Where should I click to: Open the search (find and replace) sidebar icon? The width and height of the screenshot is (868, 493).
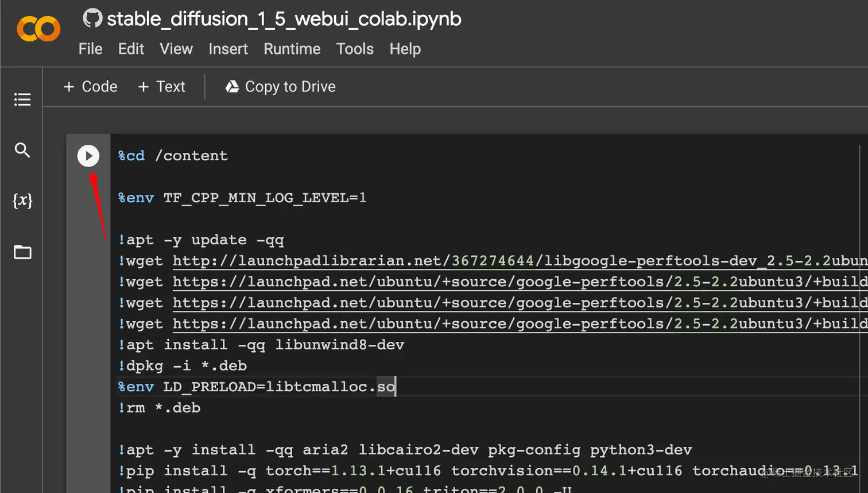click(x=22, y=150)
